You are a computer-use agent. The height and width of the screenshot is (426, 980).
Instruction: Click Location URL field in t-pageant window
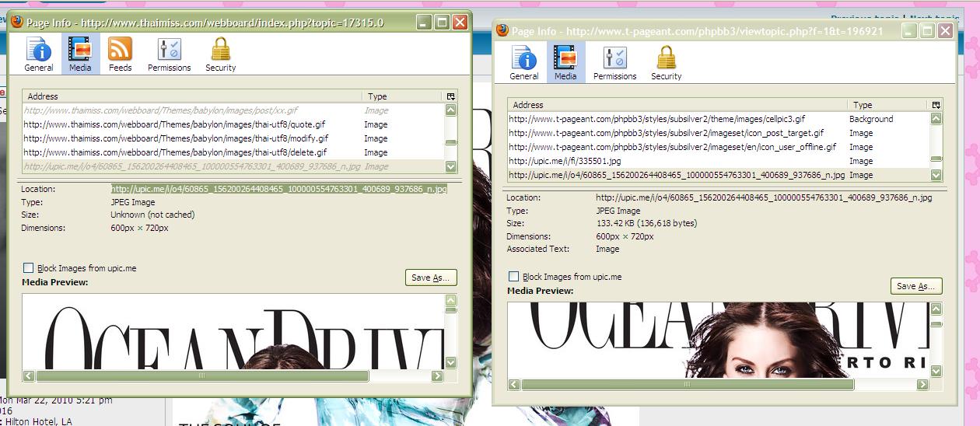click(x=764, y=197)
